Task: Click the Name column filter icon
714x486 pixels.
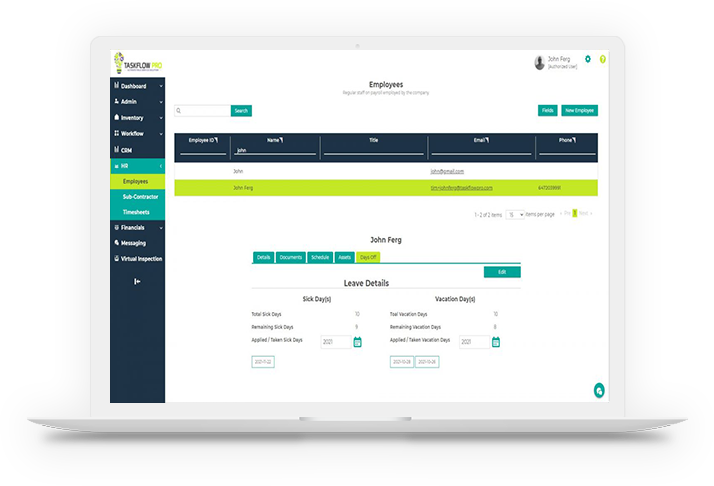Action: tap(282, 141)
